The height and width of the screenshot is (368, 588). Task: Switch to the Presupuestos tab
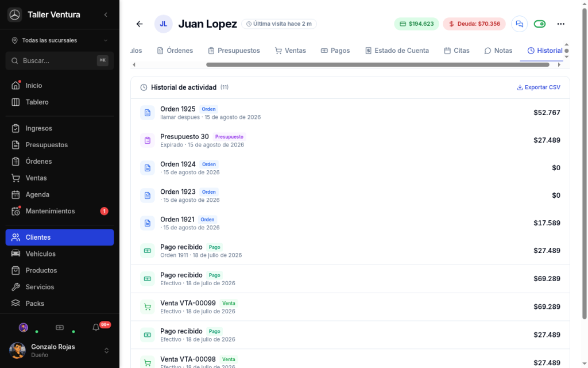tap(234, 51)
